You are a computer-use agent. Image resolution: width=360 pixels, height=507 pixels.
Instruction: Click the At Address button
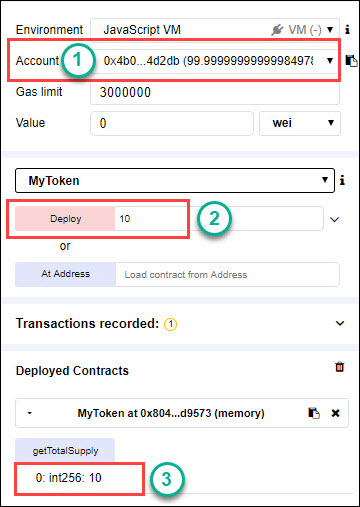click(x=65, y=274)
